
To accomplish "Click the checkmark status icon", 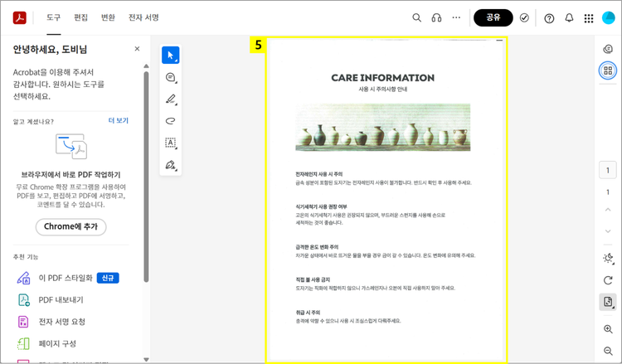I will (524, 18).
